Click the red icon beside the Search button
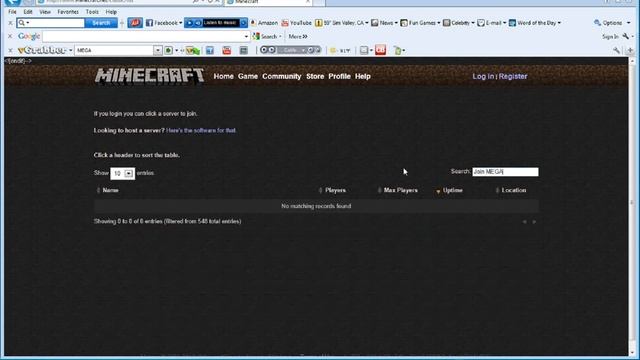Screen dimensions: 640x360 tap(135, 23)
